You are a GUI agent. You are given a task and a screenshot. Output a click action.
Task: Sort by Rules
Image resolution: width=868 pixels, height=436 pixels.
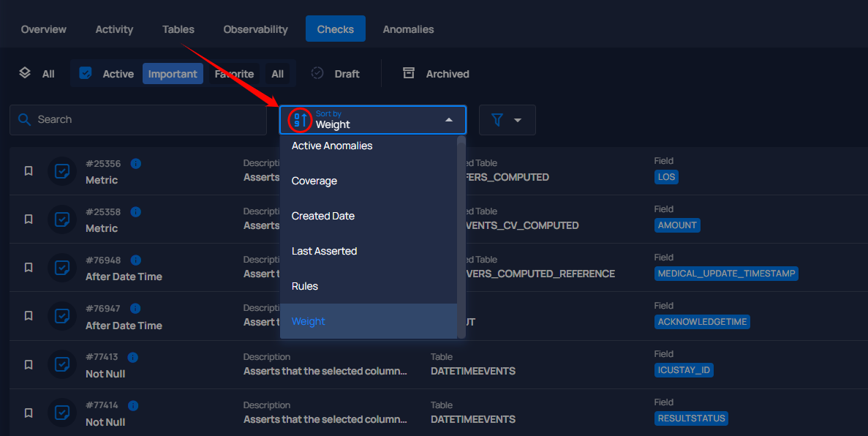coord(369,287)
